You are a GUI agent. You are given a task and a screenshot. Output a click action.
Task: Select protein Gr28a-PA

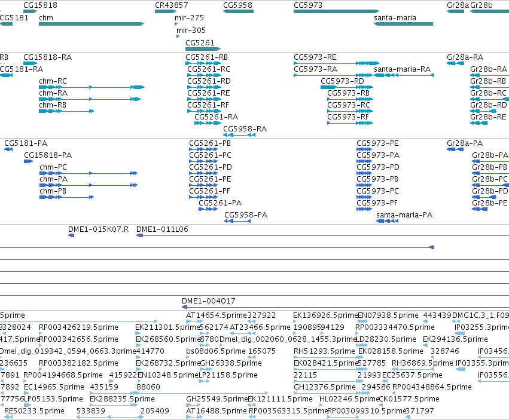pos(455,149)
